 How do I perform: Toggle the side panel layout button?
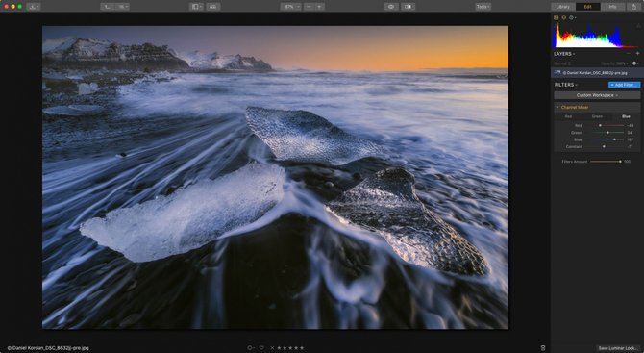[196, 7]
